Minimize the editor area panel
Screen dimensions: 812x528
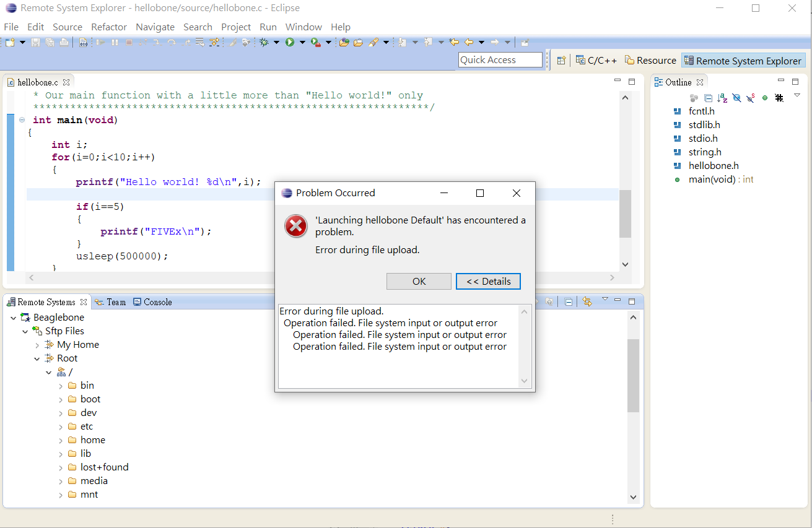(617, 81)
